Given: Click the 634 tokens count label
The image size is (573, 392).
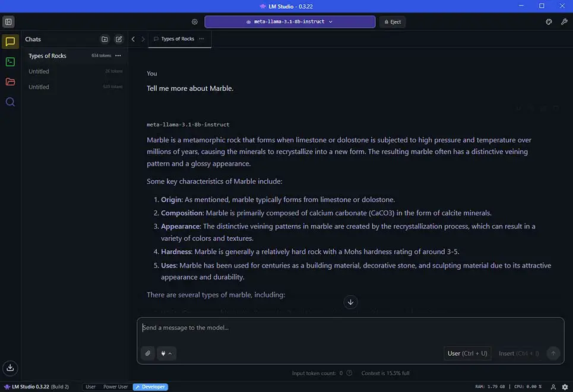Looking at the screenshot, I should coord(101,56).
